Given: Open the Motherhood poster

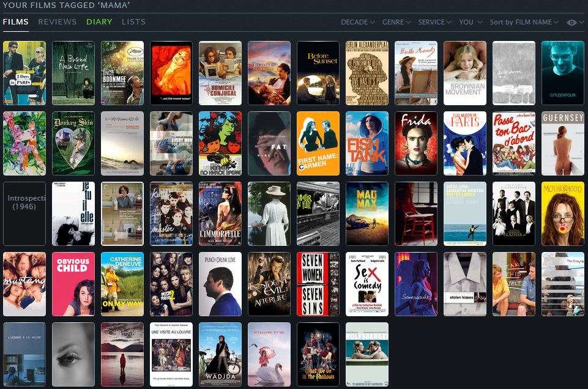Looking at the screenshot, I should pyautogui.click(x=563, y=213).
